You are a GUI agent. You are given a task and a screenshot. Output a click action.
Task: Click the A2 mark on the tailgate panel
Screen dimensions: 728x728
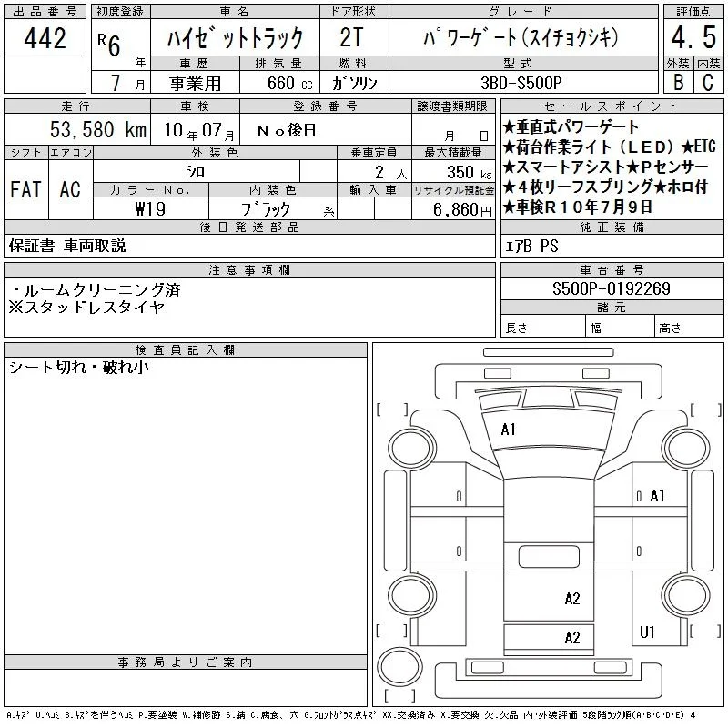coord(572,638)
